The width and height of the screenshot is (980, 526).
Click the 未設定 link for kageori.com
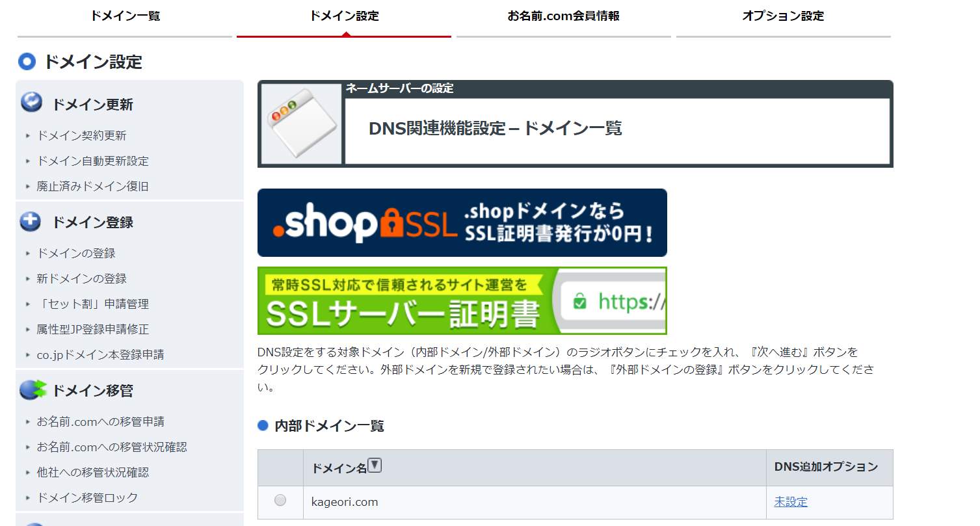(791, 502)
